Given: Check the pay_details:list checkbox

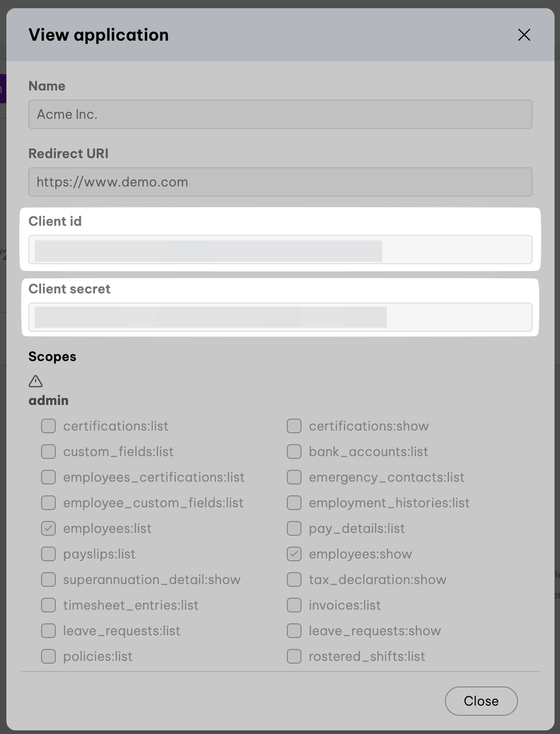Looking at the screenshot, I should tap(294, 528).
